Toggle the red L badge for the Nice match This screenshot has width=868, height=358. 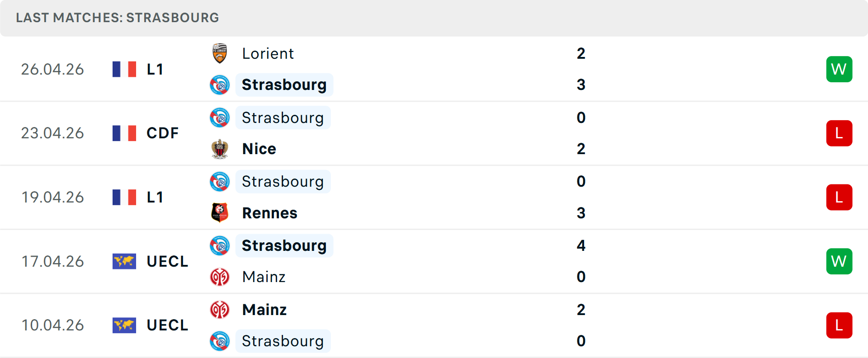click(x=839, y=133)
